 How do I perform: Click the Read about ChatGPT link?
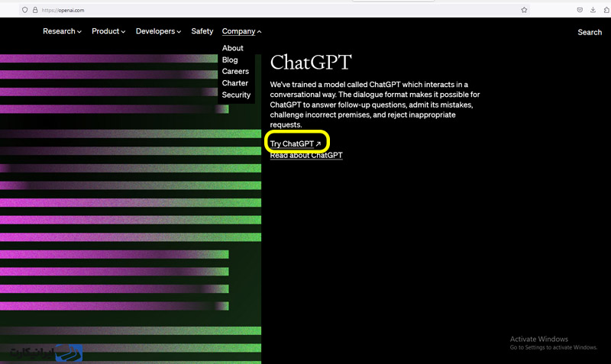(306, 156)
